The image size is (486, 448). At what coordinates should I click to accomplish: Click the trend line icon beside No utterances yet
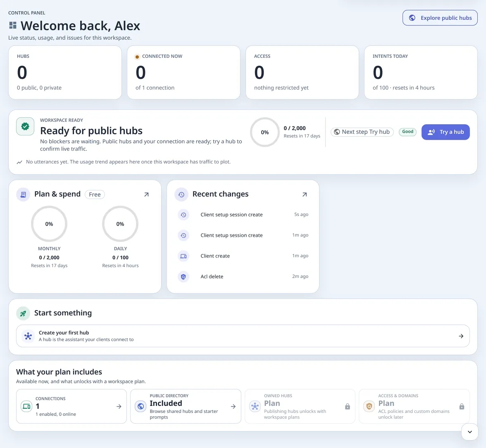pyautogui.click(x=19, y=162)
